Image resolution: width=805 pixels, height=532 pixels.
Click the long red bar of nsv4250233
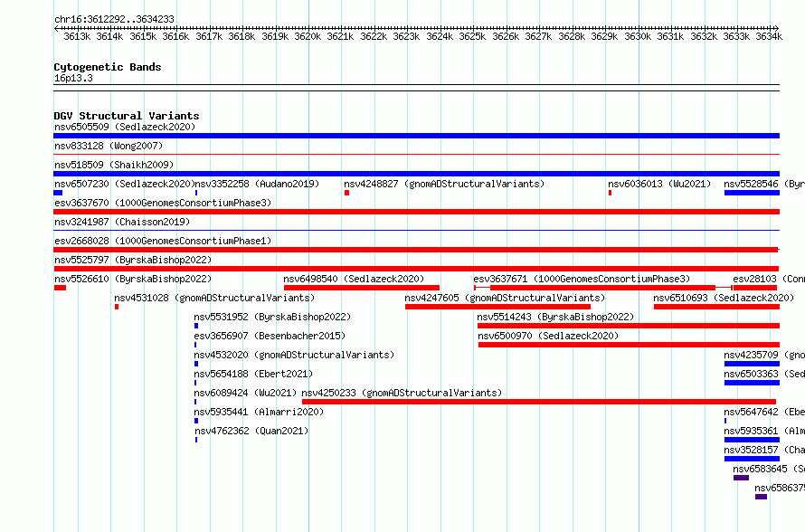tap(539, 402)
